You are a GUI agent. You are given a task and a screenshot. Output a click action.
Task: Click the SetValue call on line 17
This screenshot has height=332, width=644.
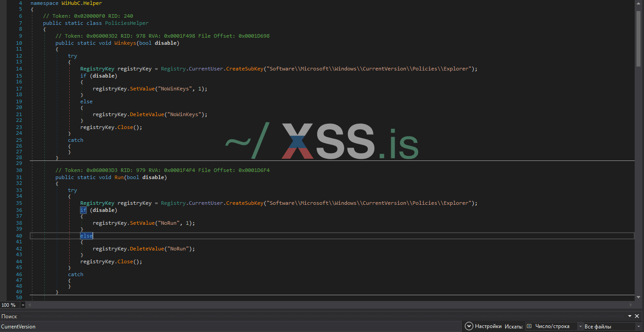[142, 89]
